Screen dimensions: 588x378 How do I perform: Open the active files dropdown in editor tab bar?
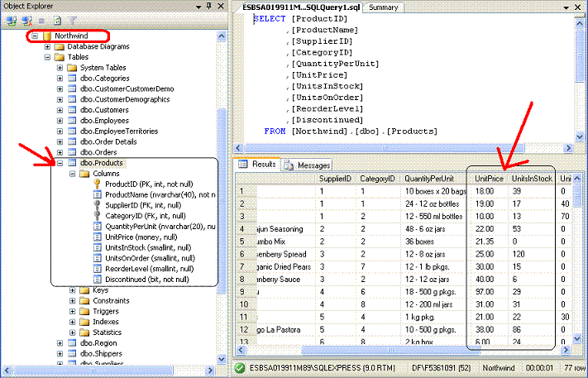[566, 7]
